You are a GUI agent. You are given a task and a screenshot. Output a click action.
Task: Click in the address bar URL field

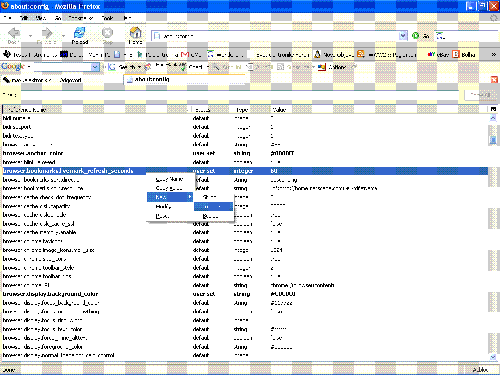280,36
